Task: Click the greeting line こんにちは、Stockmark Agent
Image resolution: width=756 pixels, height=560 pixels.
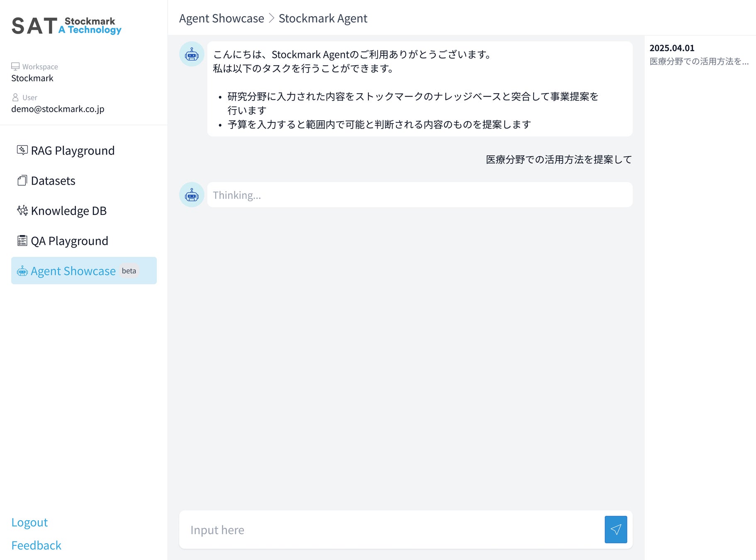Action: 353,54
